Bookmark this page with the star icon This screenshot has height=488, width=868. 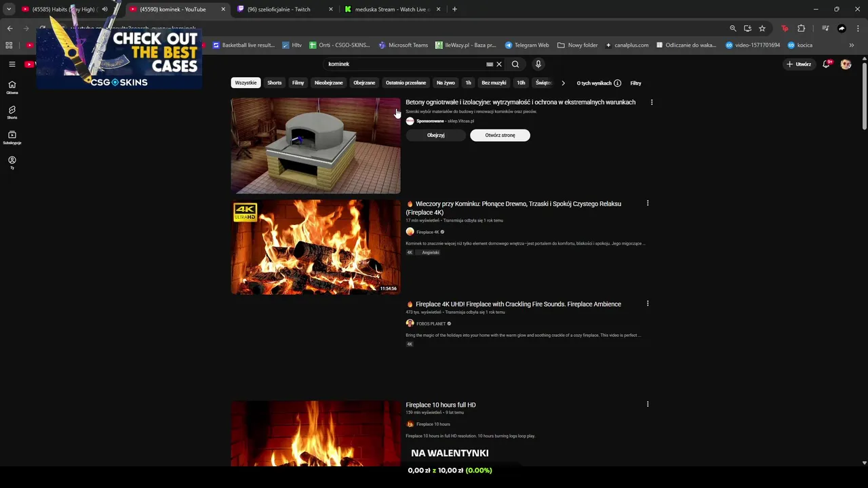(x=762, y=28)
